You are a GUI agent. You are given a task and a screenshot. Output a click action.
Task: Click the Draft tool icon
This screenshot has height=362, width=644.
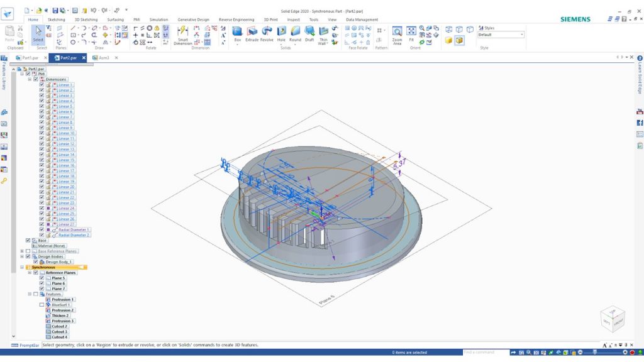point(309,33)
